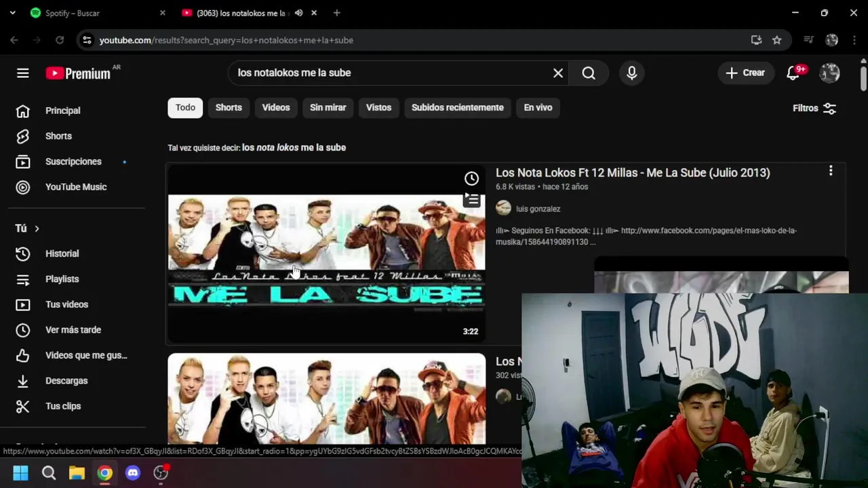Select the Shorts filter chip
The width and height of the screenshot is (868, 488).
[229, 108]
